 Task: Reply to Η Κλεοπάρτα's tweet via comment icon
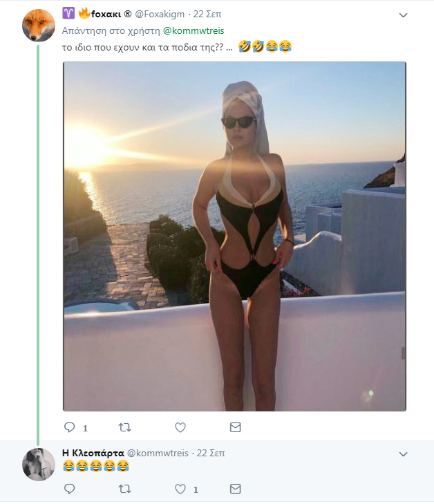69,489
